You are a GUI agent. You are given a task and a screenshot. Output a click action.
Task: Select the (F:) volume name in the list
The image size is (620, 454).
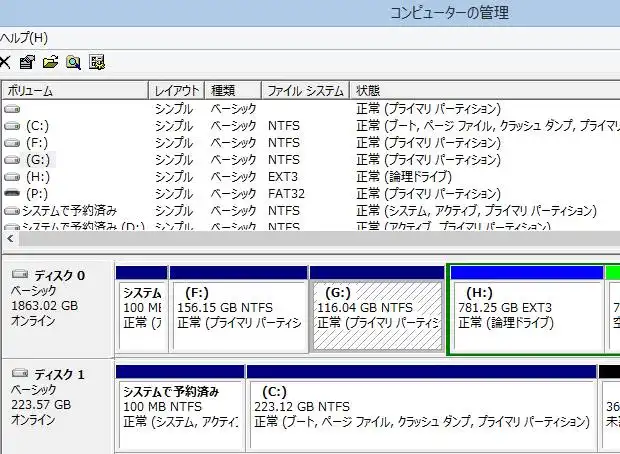pyautogui.click(x=37, y=143)
